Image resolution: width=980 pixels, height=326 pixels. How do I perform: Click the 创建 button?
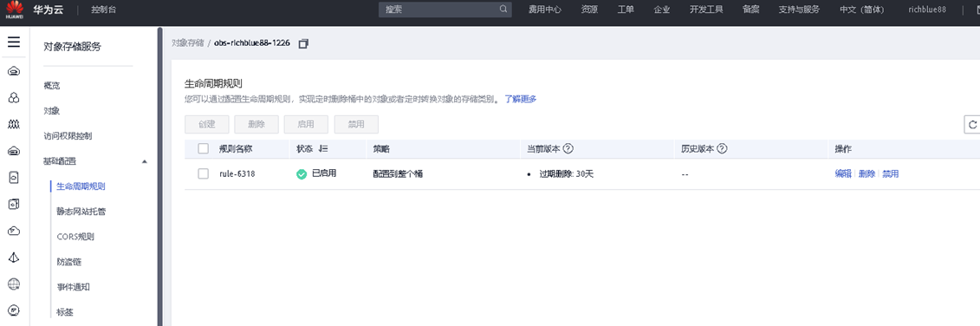207,124
